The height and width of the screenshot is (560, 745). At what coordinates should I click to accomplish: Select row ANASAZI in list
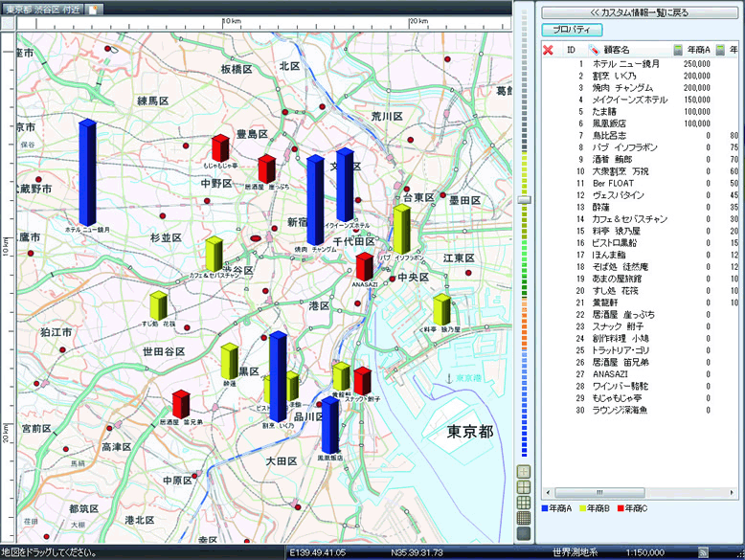(640, 374)
